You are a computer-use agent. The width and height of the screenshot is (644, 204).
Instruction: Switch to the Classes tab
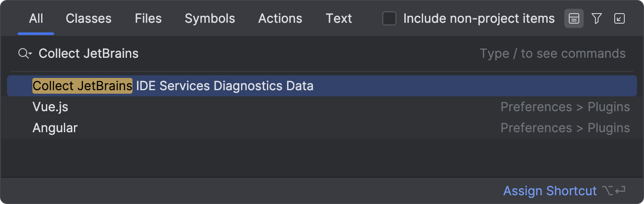(x=88, y=18)
